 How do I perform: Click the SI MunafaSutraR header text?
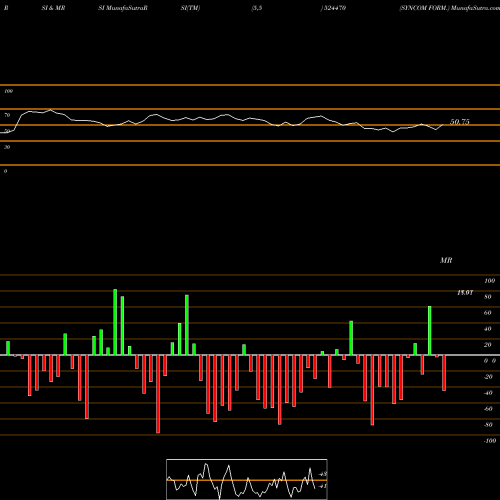point(123,8)
